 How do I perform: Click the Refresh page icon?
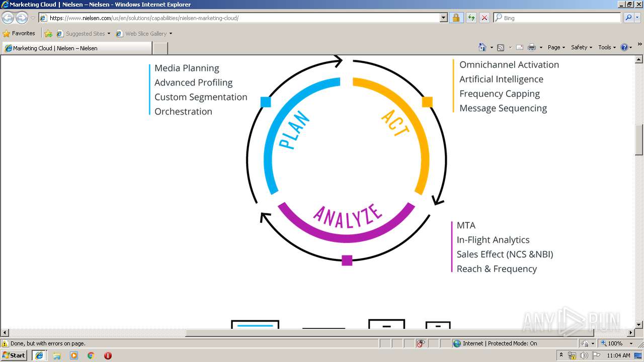tap(471, 18)
